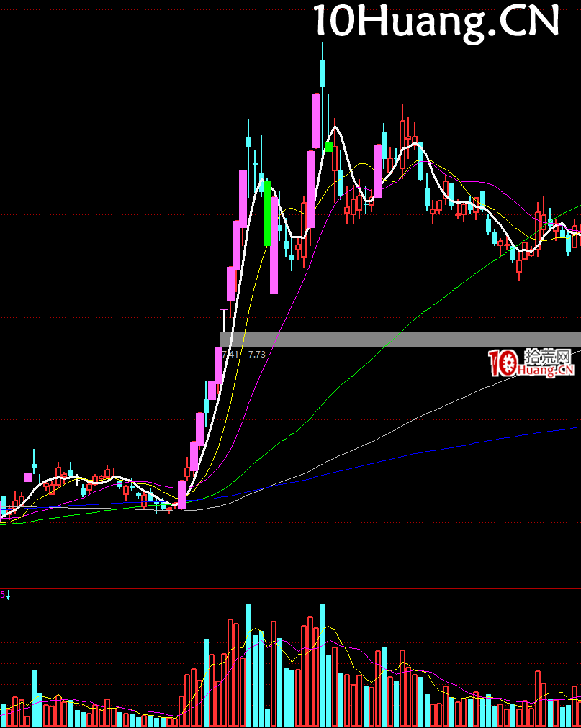Select the gray gap zone band
Viewport: 581px width, 728px height.
tap(400, 340)
